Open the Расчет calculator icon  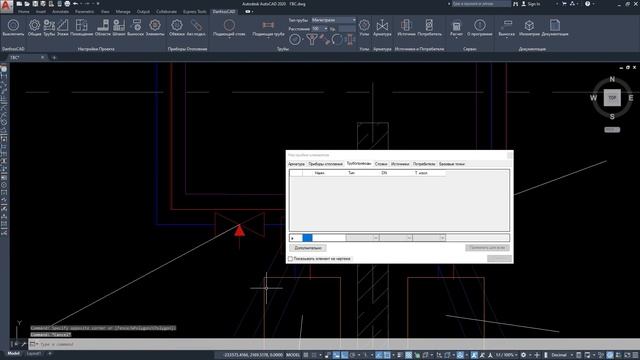click(456, 27)
